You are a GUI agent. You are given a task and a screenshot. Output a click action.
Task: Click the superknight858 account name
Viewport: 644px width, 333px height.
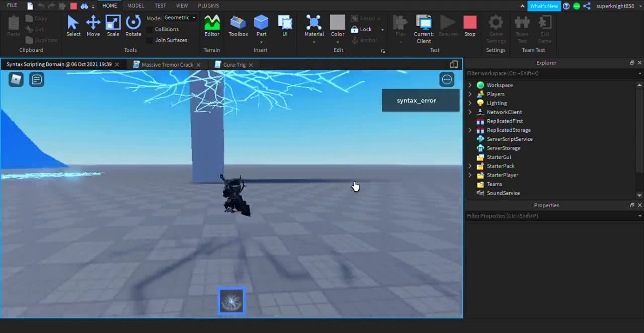(615, 6)
